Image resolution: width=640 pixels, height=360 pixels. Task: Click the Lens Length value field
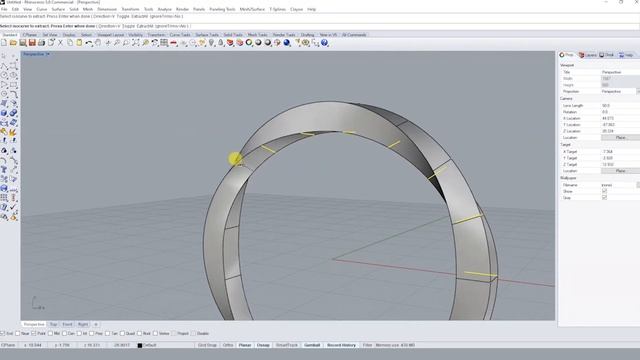[620, 105]
